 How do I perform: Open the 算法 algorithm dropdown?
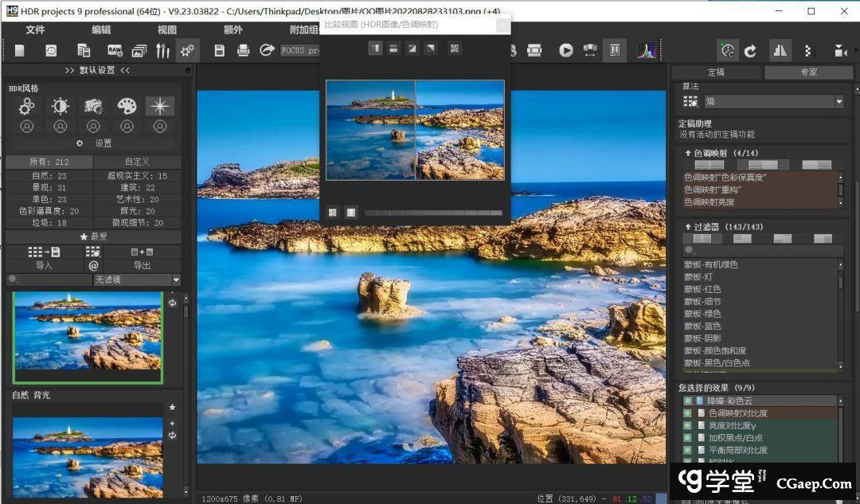point(838,102)
